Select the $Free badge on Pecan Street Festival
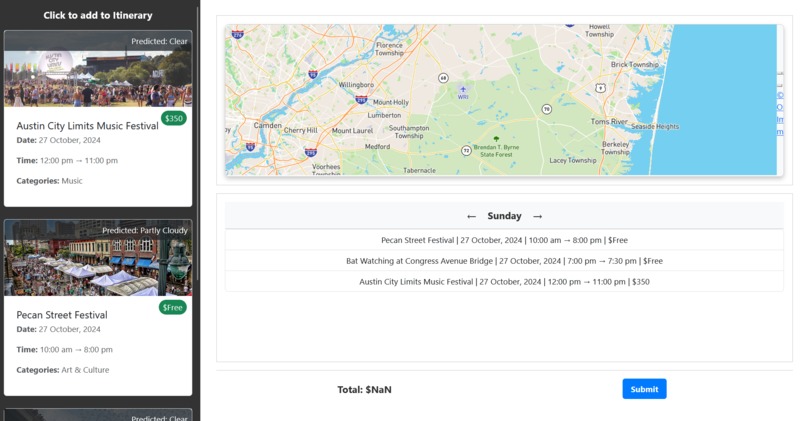Viewport: 806px width, 421px height. pyautogui.click(x=173, y=307)
